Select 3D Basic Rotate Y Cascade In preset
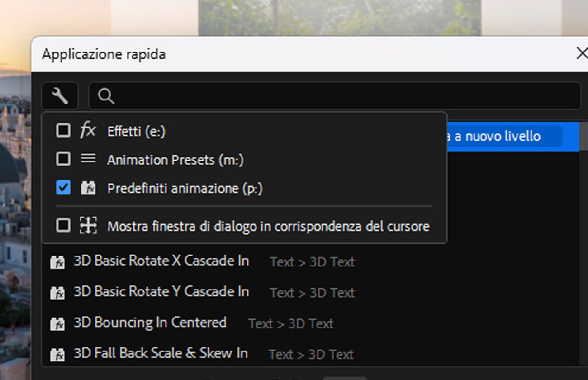Image resolution: width=588 pixels, height=380 pixels. click(161, 292)
